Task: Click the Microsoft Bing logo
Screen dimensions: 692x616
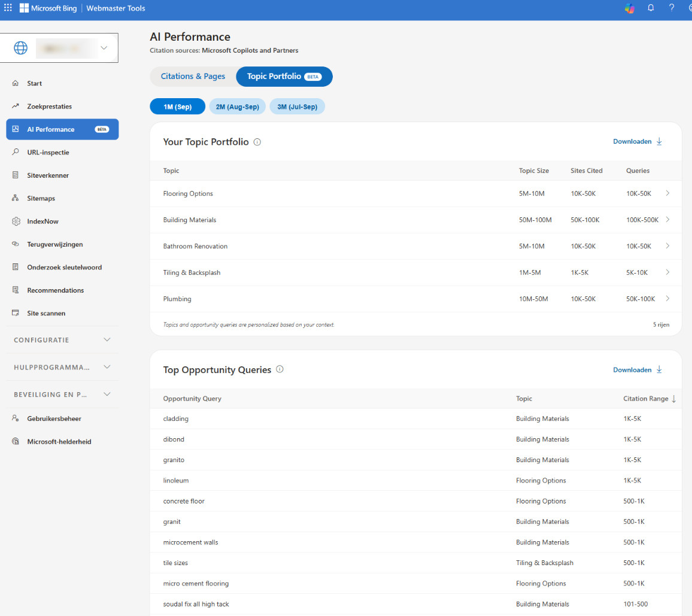Action: [x=48, y=8]
